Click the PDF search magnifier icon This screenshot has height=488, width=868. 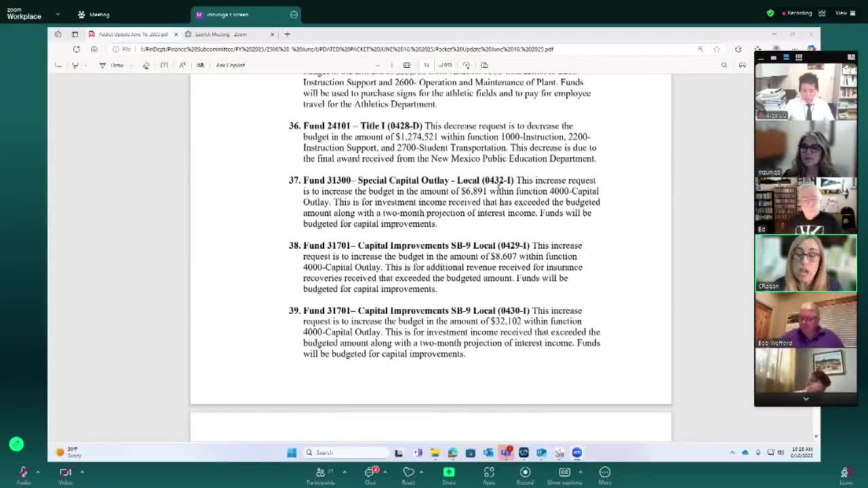[x=724, y=65]
